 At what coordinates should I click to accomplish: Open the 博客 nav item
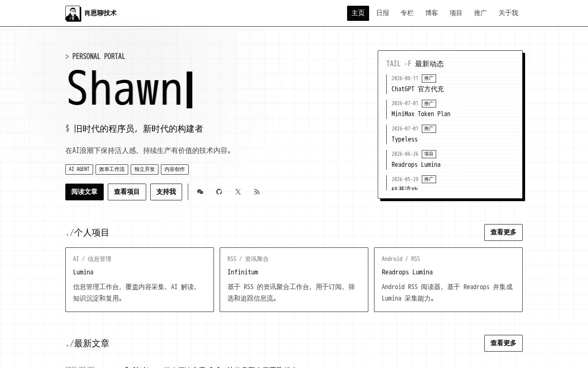(432, 13)
